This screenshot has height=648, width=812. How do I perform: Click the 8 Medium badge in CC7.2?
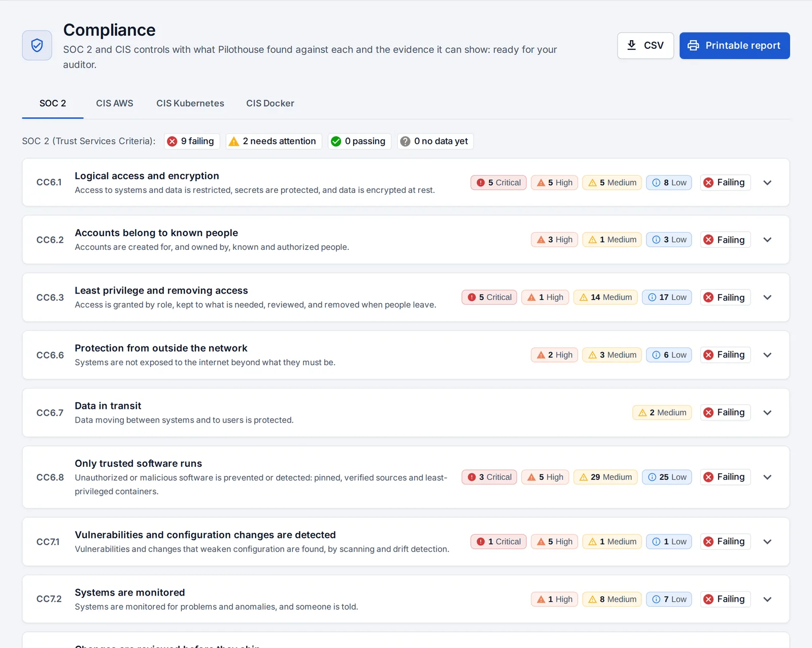pyautogui.click(x=612, y=599)
